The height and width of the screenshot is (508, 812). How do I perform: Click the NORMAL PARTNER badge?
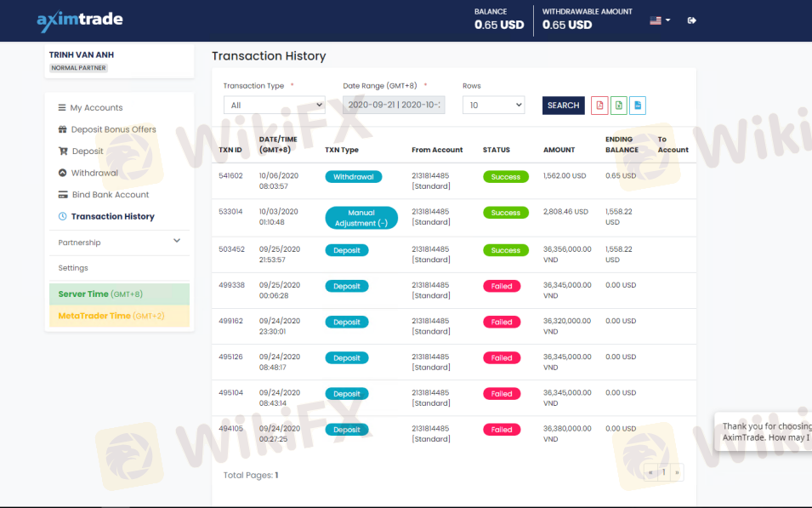pos(79,68)
